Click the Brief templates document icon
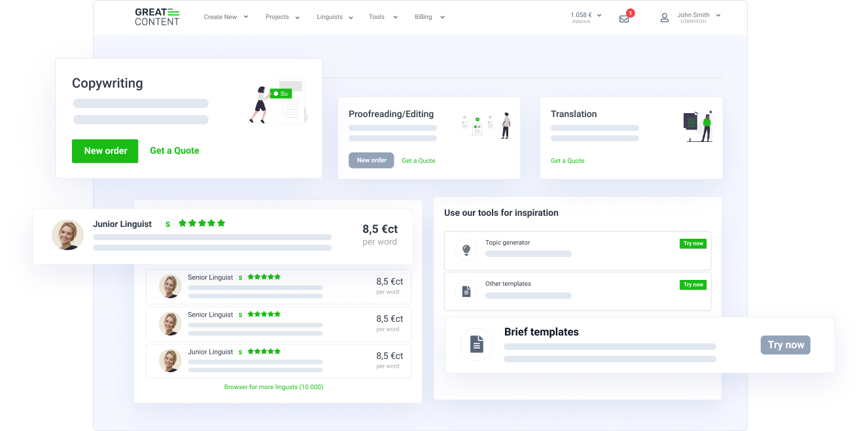This screenshot has height=431, width=868. (x=477, y=344)
